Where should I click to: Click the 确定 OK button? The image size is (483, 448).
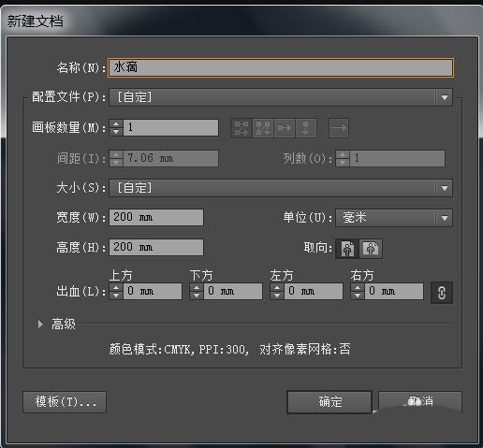[x=329, y=402]
